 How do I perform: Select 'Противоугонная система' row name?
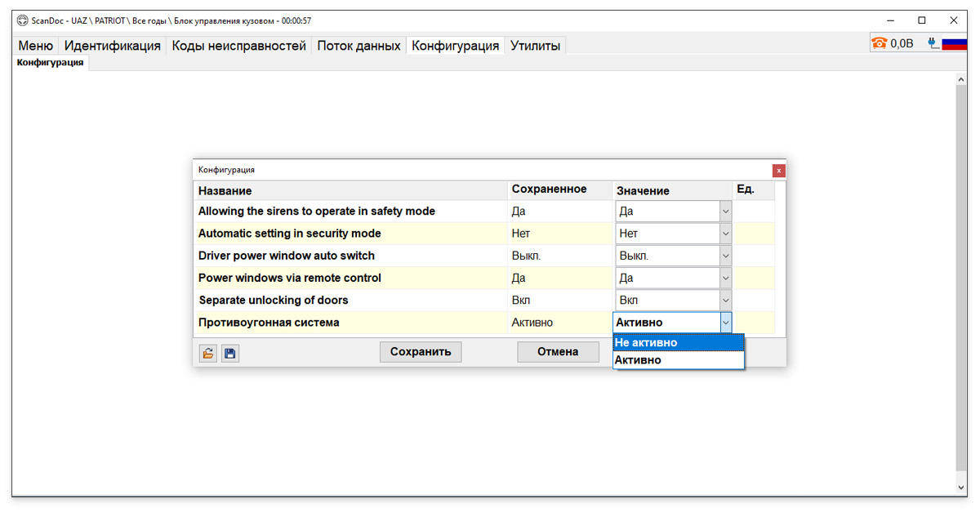(x=269, y=323)
